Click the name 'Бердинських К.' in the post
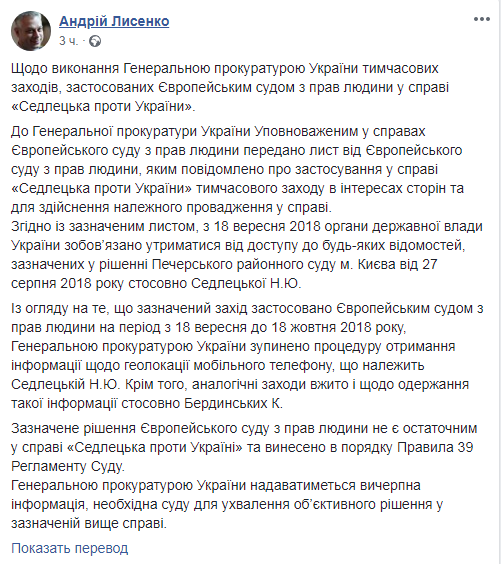Viewport: 501px width, 564px height. pos(233,403)
